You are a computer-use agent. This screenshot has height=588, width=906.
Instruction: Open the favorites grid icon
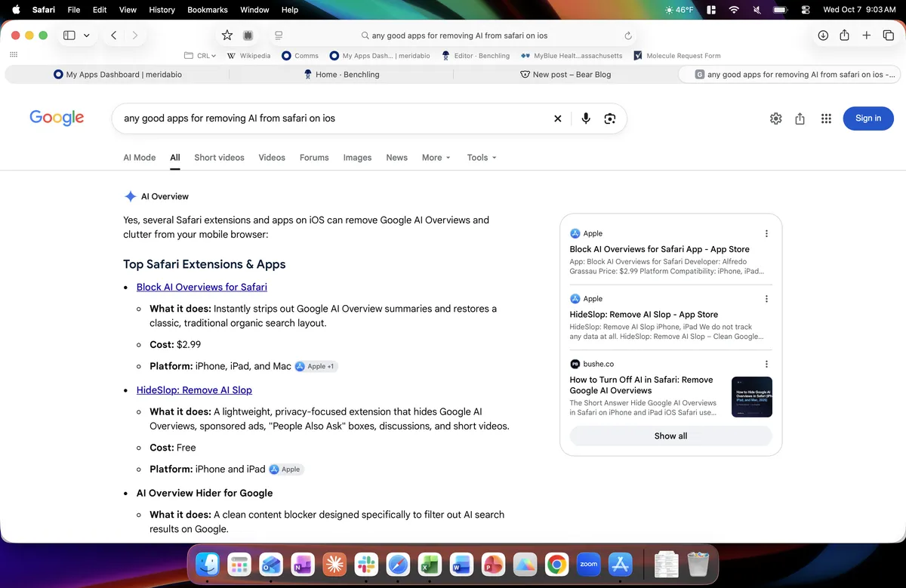[14, 55]
